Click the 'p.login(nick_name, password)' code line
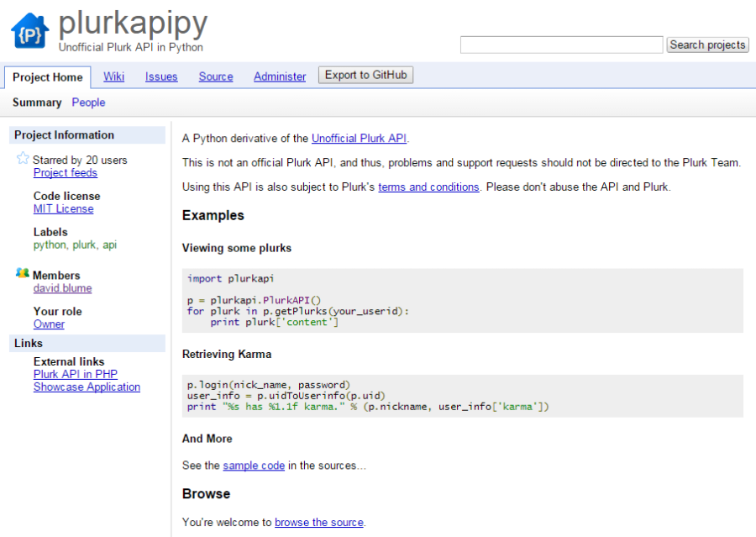The height and width of the screenshot is (537, 756). coord(269,385)
